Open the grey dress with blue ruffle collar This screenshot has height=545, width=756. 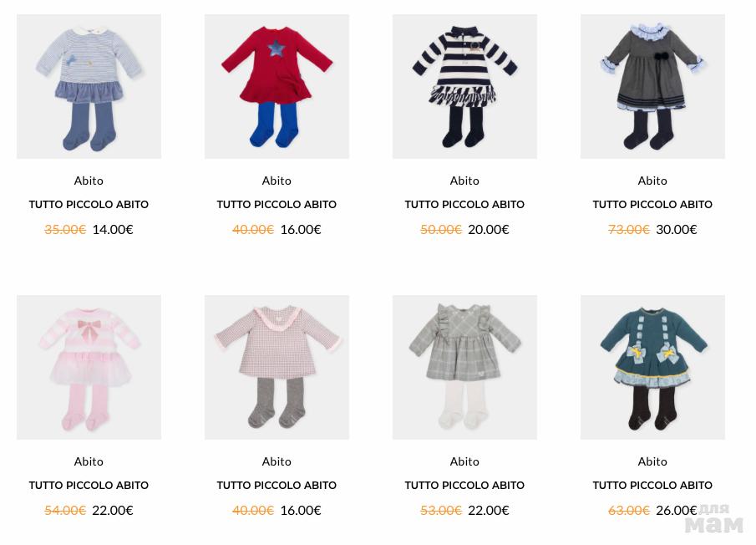(x=652, y=86)
